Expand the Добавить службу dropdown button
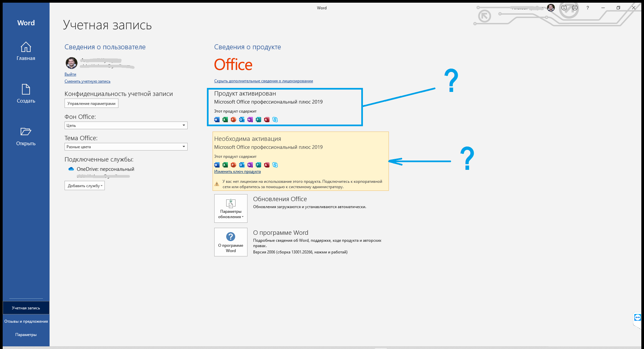 tap(84, 186)
